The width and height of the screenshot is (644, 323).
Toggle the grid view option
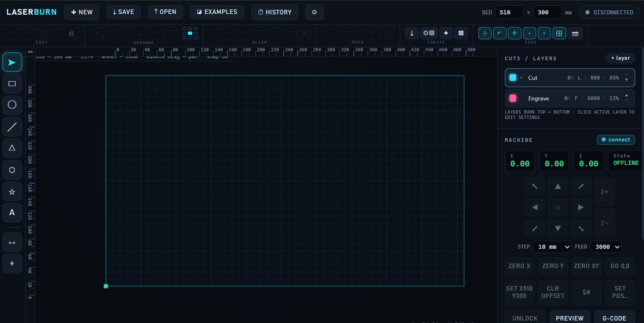tap(559, 33)
